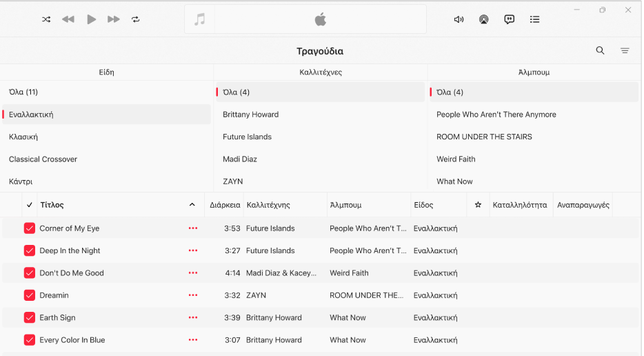Select Classical Crossover genre
The height and width of the screenshot is (356, 644).
pyautogui.click(x=106, y=159)
